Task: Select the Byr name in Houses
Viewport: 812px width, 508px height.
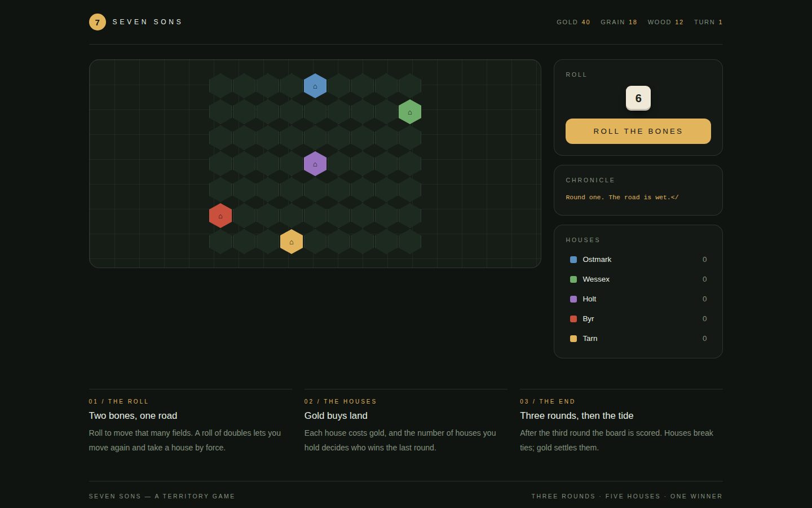Action: pyautogui.click(x=588, y=319)
